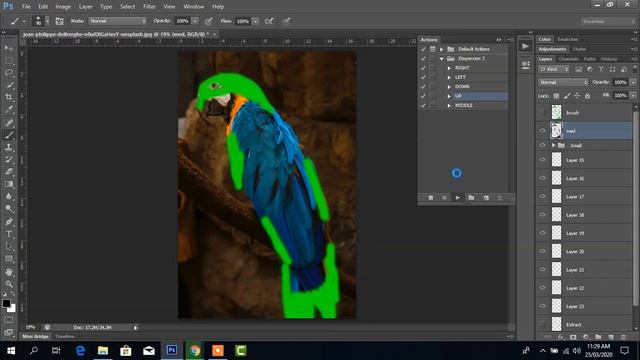Image resolution: width=640 pixels, height=360 pixels.
Task: Open the layer blend mode dropdown
Action: point(563,82)
